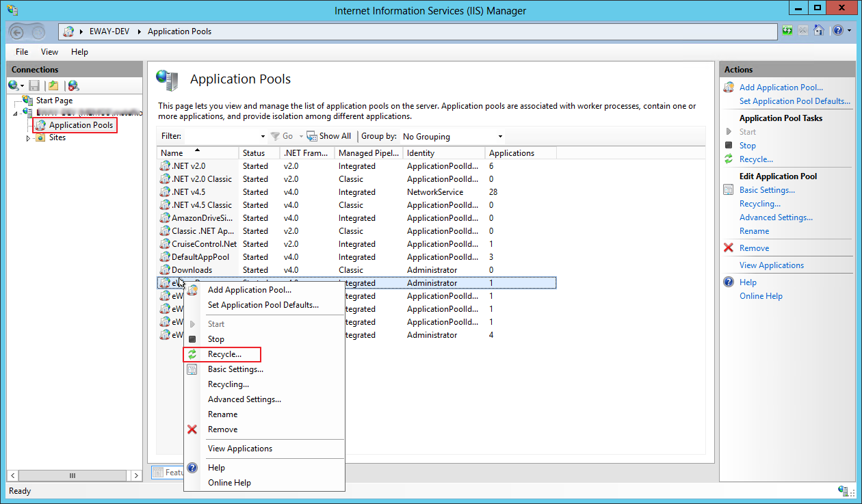The image size is (862, 504).
Task: Click Set Application Pool Defaults link in Actions
Action: (x=795, y=101)
